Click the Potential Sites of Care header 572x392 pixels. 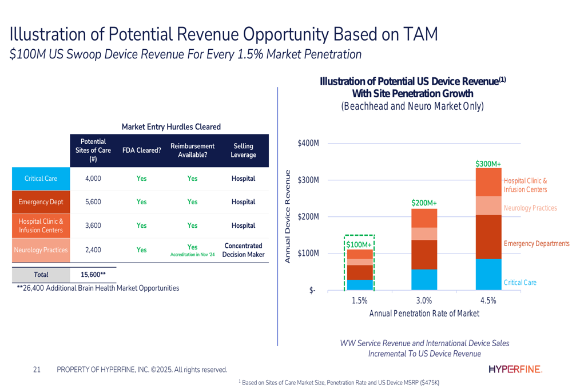(93, 151)
